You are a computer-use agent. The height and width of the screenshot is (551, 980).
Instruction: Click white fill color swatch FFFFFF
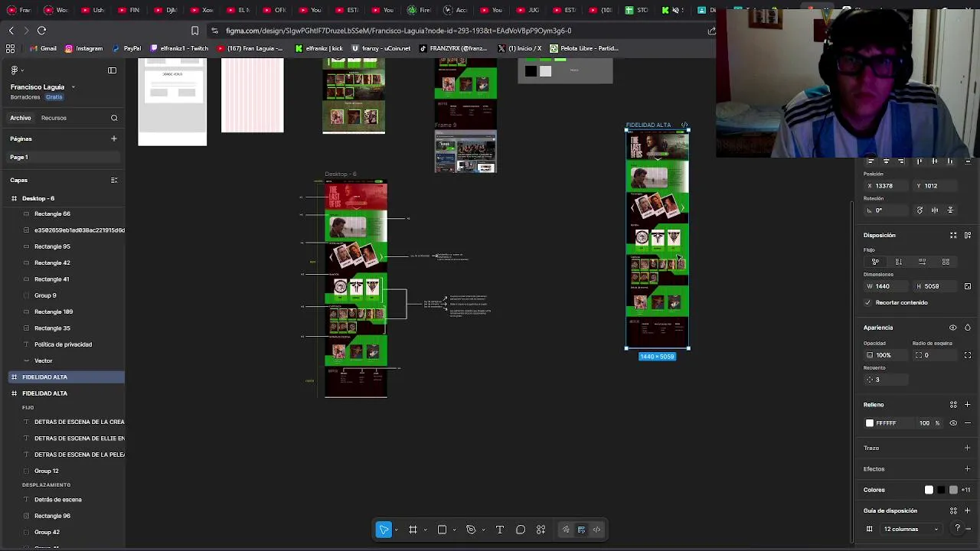(870, 423)
